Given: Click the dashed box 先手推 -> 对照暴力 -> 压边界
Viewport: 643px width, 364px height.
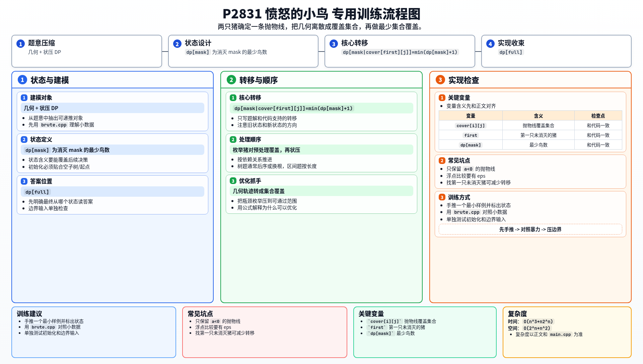Looking at the screenshot, I should coord(530,229).
